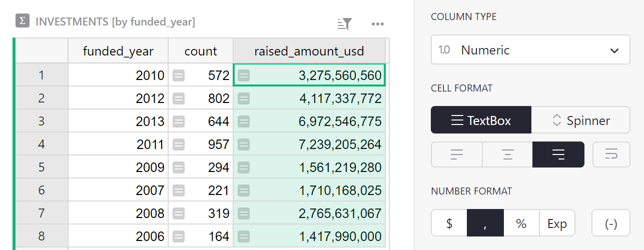This screenshot has width=644, height=250.
Task: Click the summary table sigma icon
Action: (22, 21)
